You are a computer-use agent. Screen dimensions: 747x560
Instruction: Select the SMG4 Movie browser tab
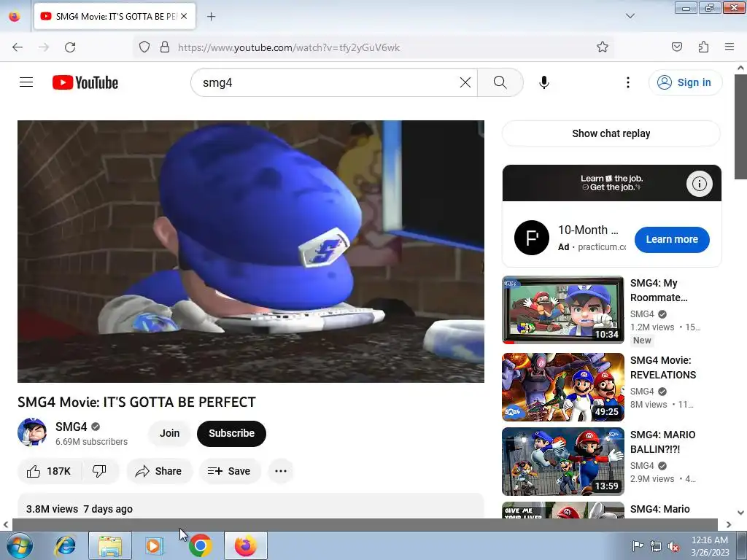pos(115,16)
